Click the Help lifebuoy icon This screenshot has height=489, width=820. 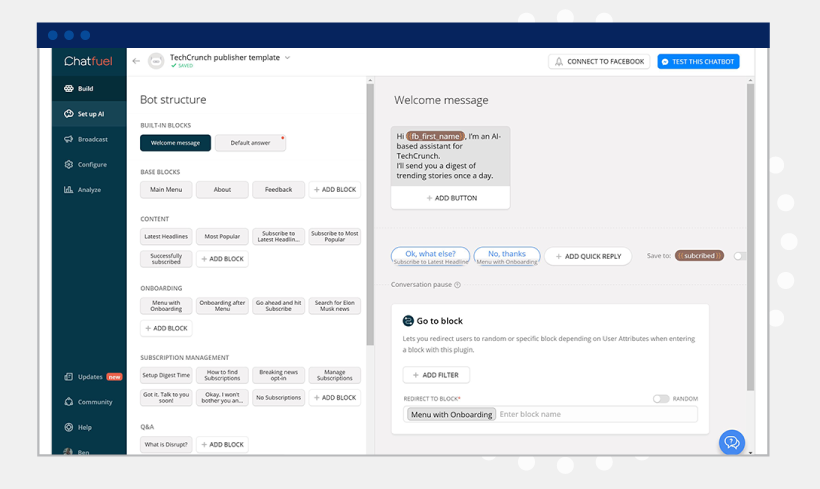[69, 427]
